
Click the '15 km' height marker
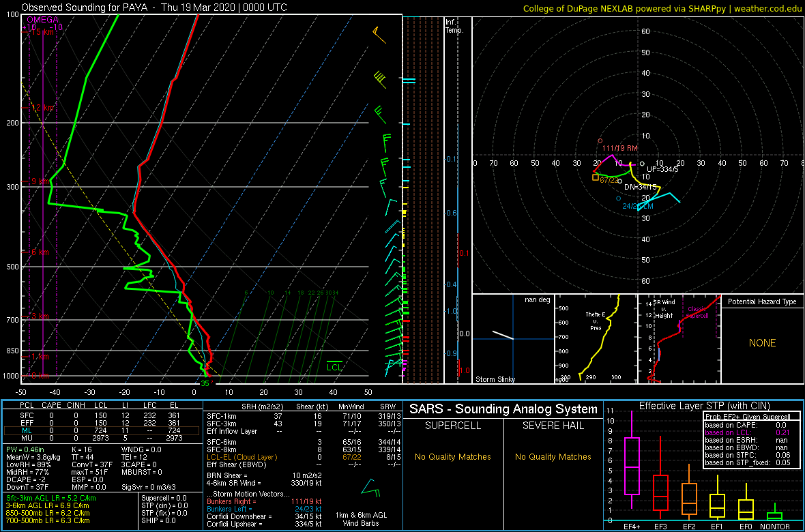click(x=42, y=32)
